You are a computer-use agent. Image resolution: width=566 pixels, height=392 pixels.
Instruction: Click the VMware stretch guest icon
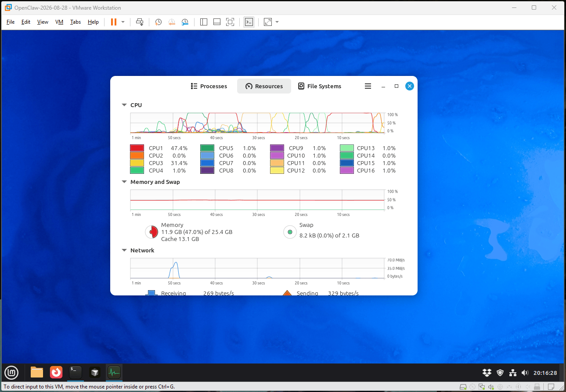(268, 22)
